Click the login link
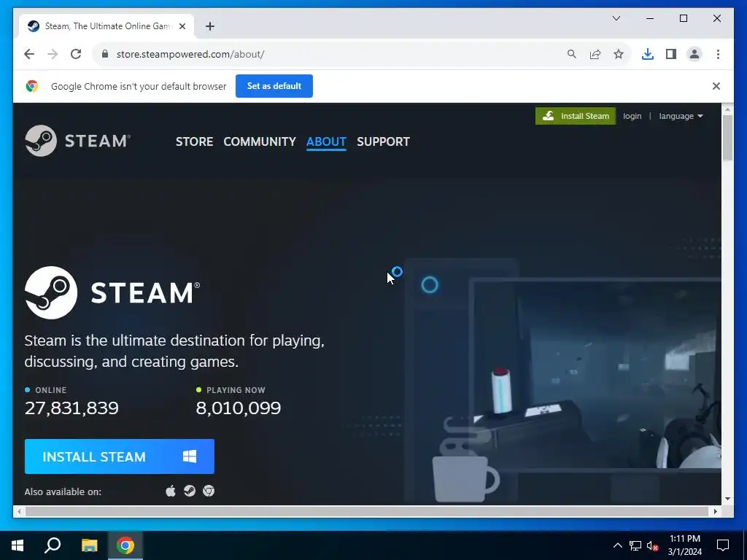 click(632, 116)
